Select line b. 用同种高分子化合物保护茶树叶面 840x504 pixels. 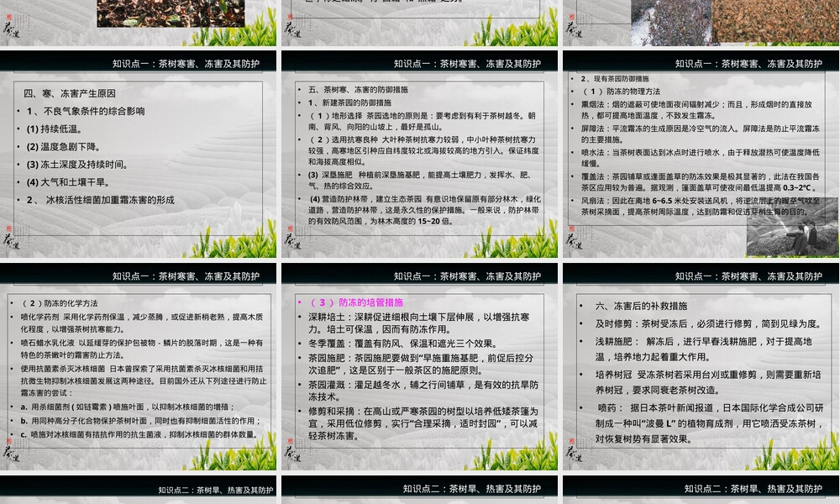(140, 421)
